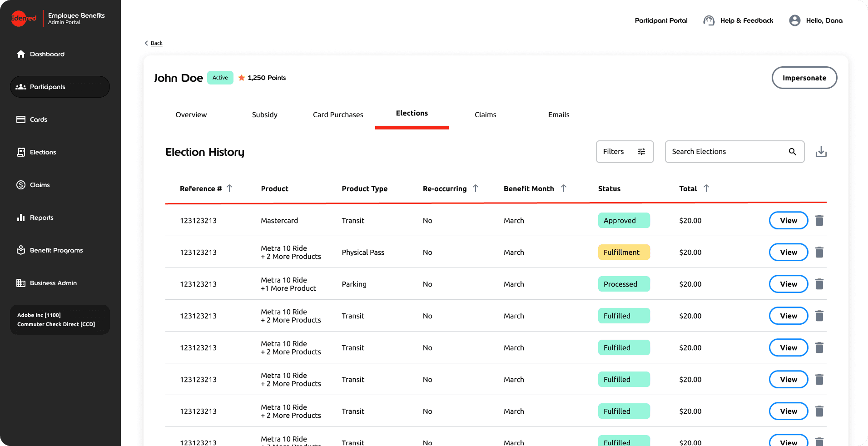Click the Product column header
The width and height of the screenshot is (868, 446).
tap(275, 188)
